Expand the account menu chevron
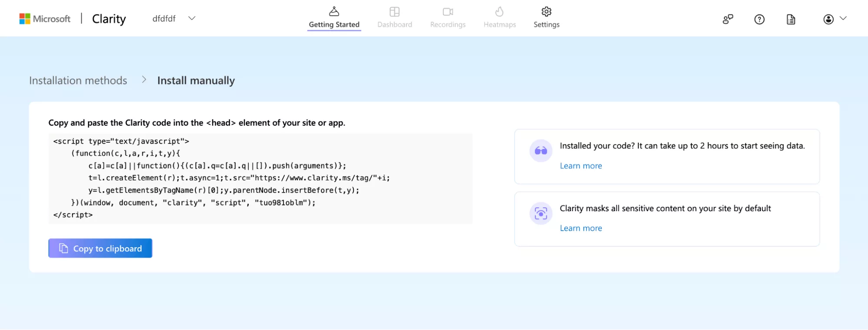 coord(843,18)
